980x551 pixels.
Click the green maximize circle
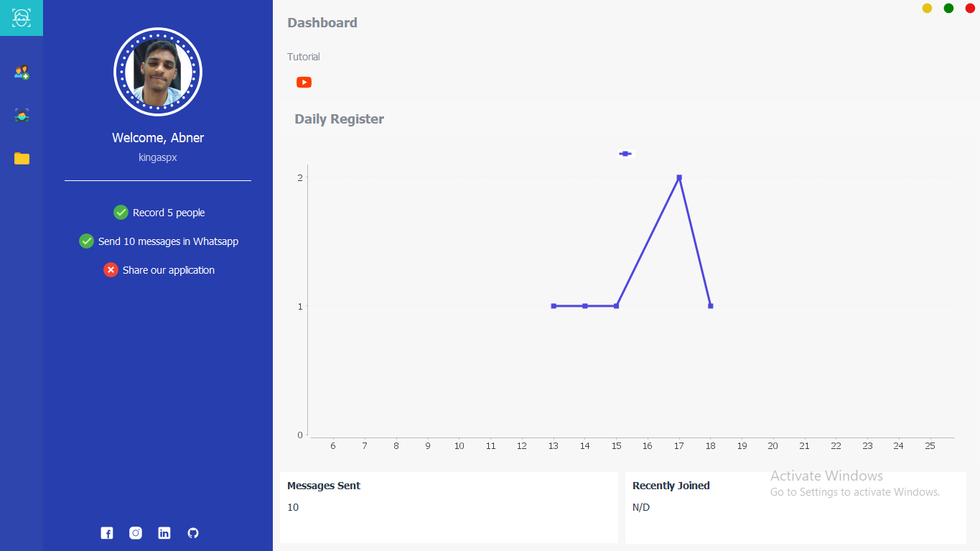point(948,8)
